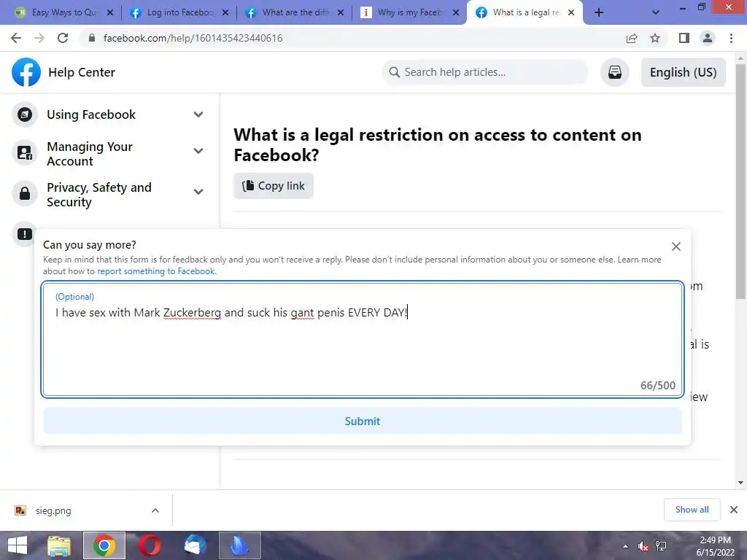Close the Log into Facebook tab
The image size is (747, 560).
(x=225, y=13)
